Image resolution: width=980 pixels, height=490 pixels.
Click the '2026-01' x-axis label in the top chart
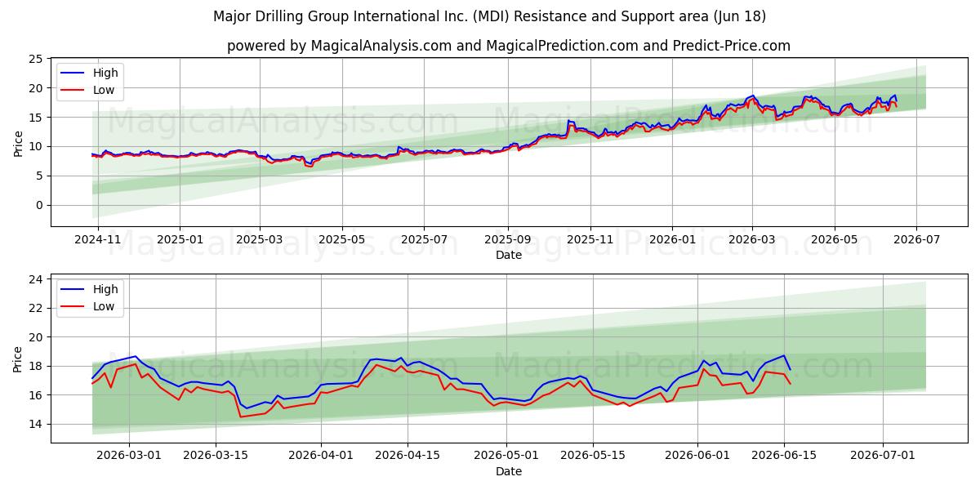672,241
